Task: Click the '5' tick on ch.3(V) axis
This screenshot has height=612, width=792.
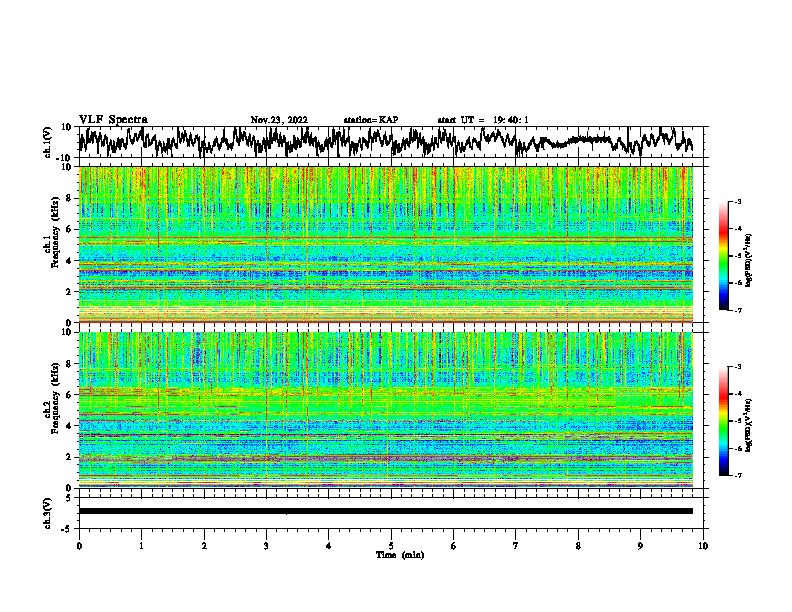Action: coord(70,497)
